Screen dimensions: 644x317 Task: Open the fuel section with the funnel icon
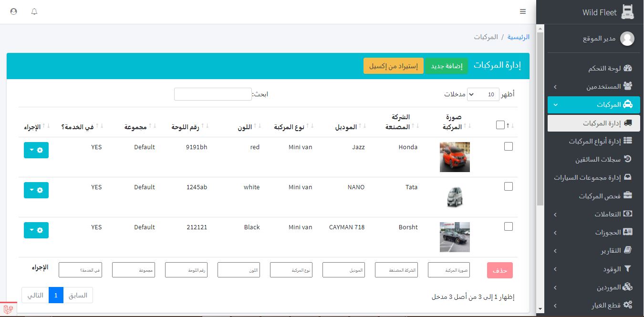point(628,269)
